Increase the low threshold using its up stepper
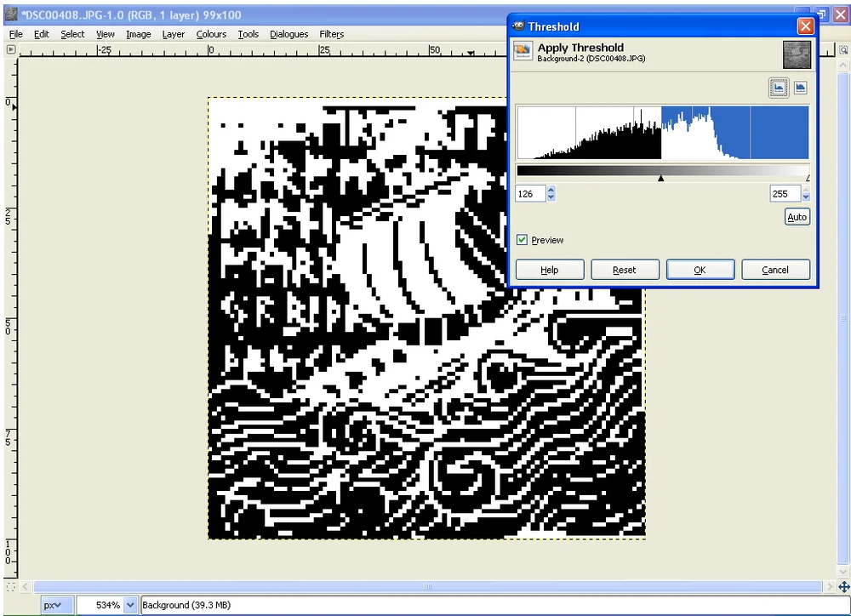This screenshot has width=851, height=616. pyautogui.click(x=551, y=190)
